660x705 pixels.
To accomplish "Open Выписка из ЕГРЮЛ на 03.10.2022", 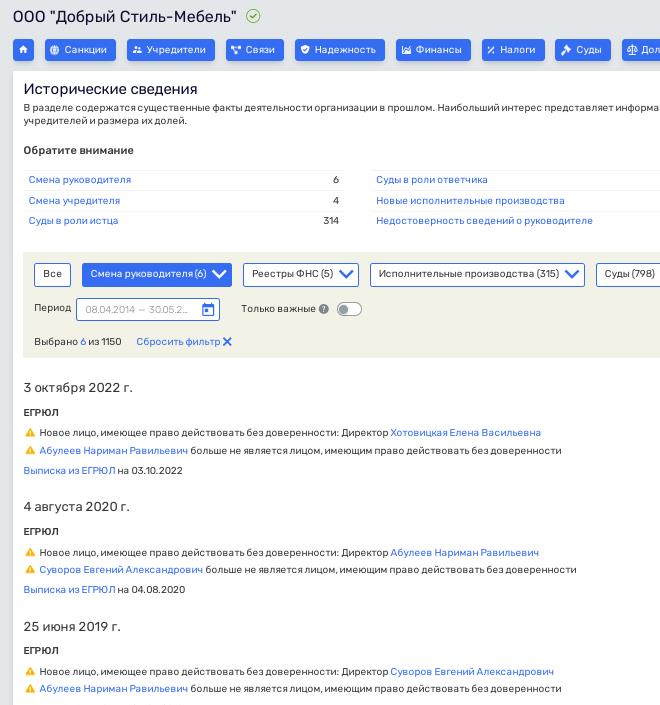I will 69,471.
